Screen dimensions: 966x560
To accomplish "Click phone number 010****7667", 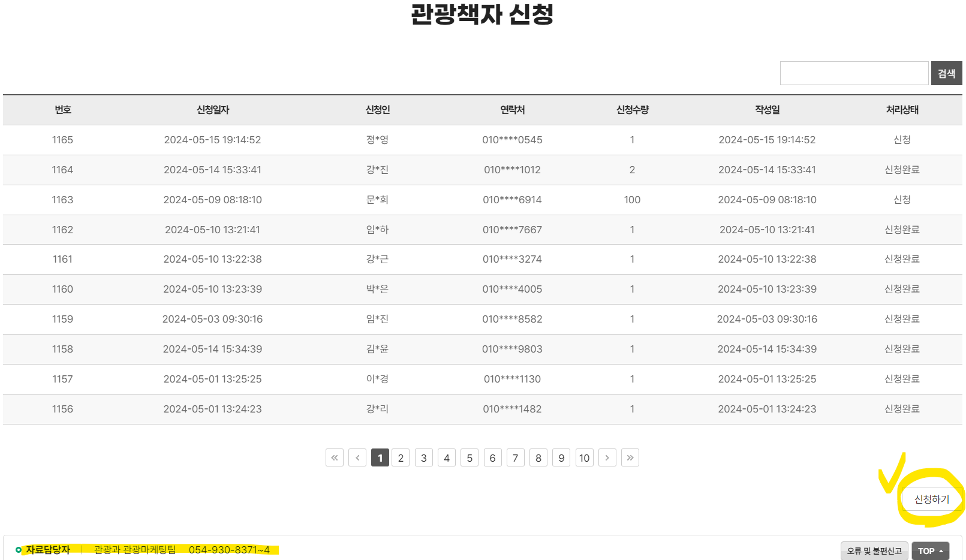I will (513, 230).
